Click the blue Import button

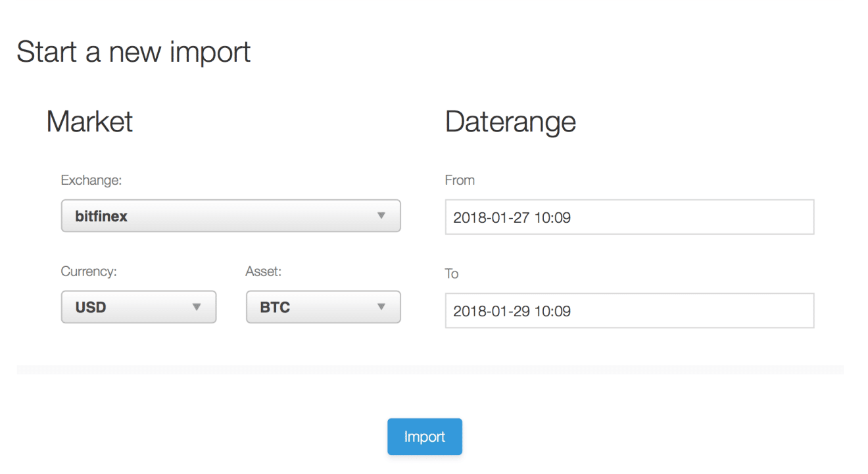[425, 437]
